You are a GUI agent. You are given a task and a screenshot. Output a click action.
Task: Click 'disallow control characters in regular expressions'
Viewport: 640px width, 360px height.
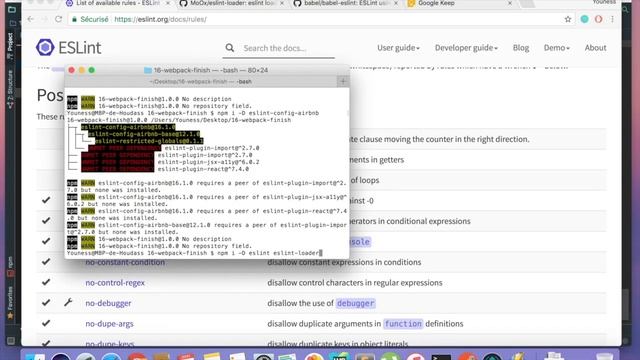click(x=355, y=282)
